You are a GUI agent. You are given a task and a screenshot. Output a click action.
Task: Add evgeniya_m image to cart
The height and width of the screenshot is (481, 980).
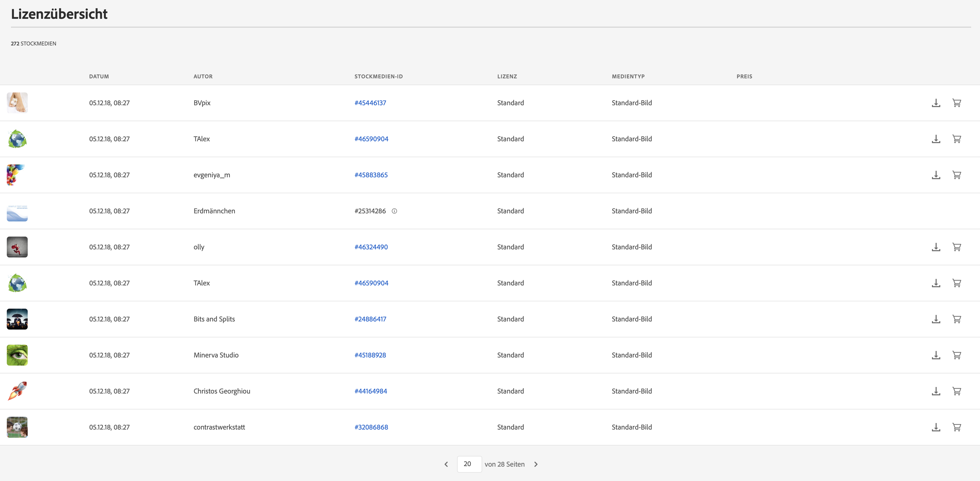[x=956, y=175]
